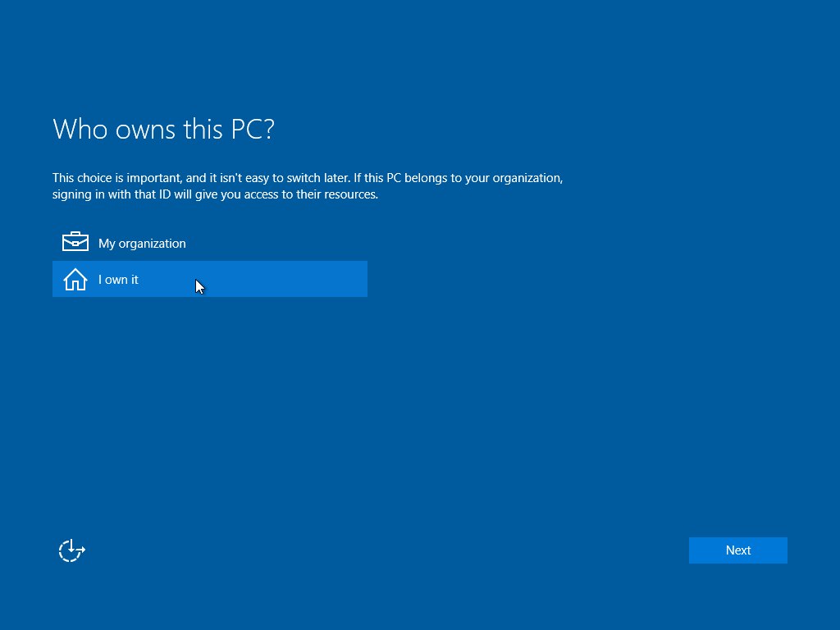Tap the white house outline icon
The image size is (840, 630).
point(75,280)
